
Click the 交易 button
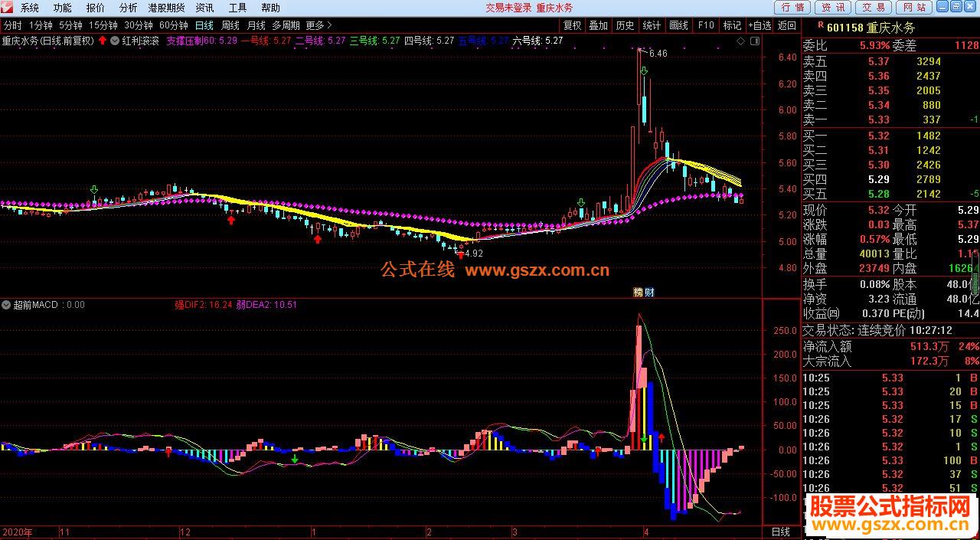tap(873, 8)
